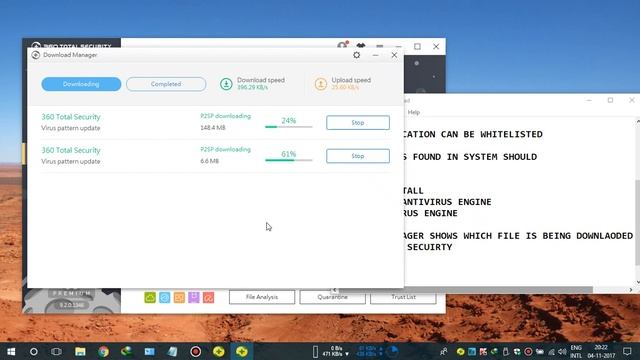Screen dimensions: 640x360
Task: Click the Download Manager title bar icon
Action: (36, 55)
